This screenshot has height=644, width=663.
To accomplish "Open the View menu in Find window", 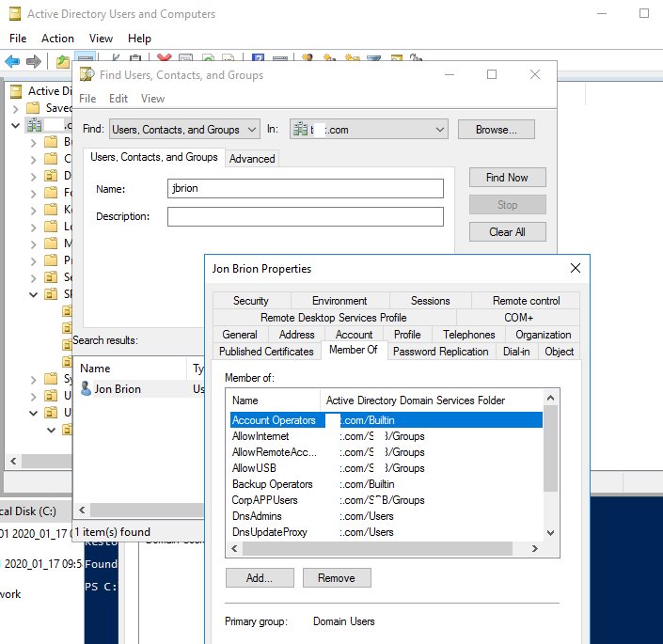I will click(152, 99).
